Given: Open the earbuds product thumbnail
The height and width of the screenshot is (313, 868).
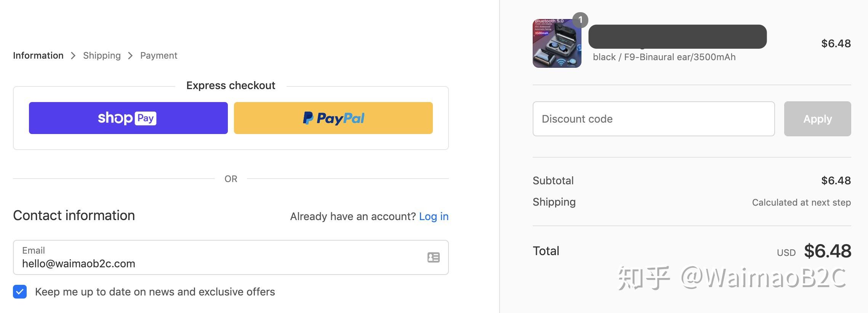Looking at the screenshot, I should tap(556, 44).
